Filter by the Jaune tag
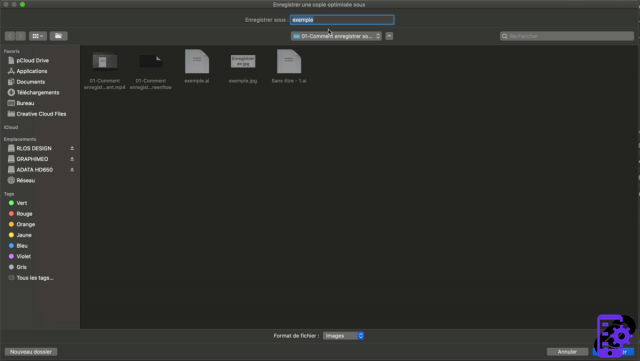 pos(24,235)
